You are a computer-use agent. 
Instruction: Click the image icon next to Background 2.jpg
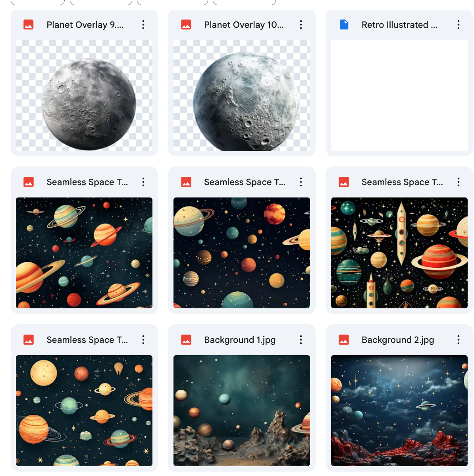[344, 340]
